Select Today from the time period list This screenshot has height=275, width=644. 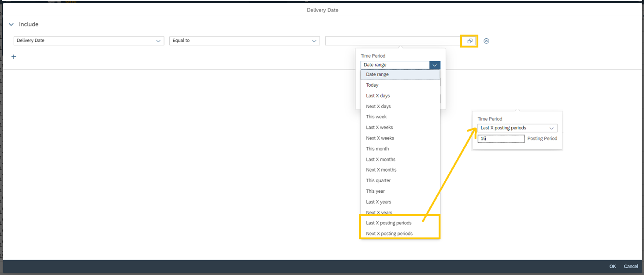(x=372, y=85)
